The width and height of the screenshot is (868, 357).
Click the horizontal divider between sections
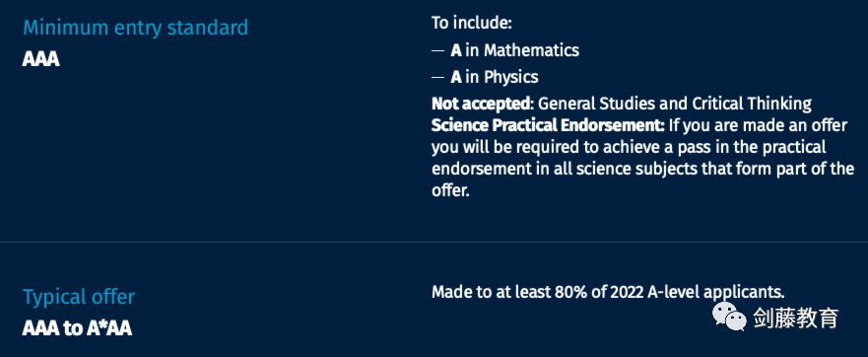(434, 243)
